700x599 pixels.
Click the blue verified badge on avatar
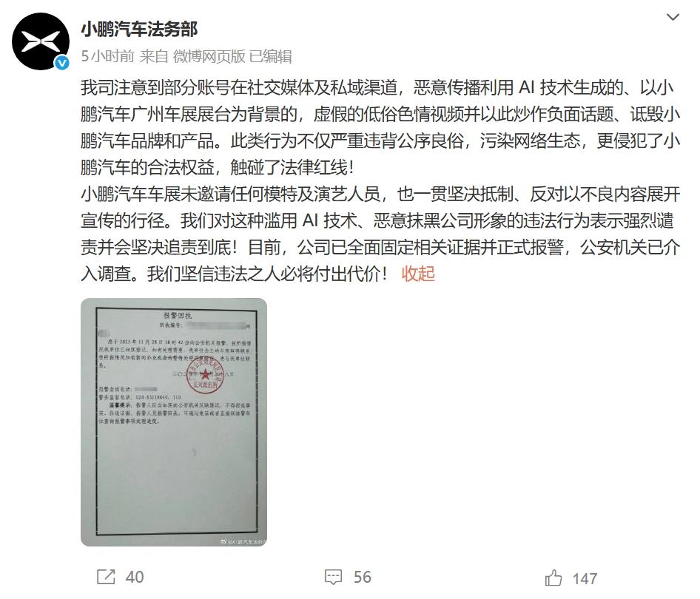click(x=61, y=63)
